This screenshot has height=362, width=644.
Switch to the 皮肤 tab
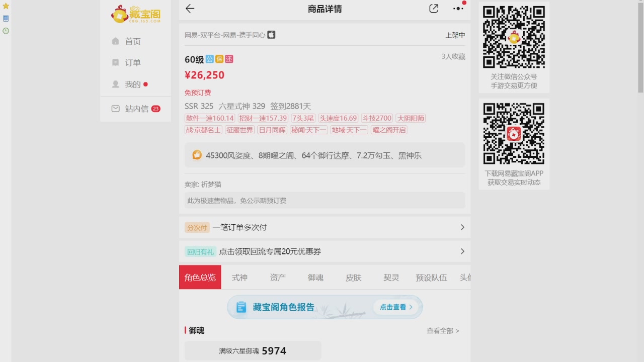pyautogui.click(x=354, y=277)
